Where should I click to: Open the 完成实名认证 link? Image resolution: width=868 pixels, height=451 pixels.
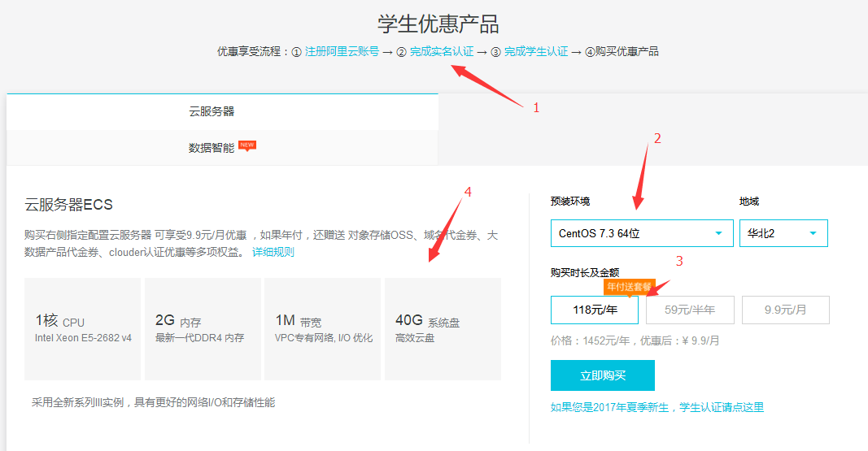pyautogui.click(x=442, y=51)
